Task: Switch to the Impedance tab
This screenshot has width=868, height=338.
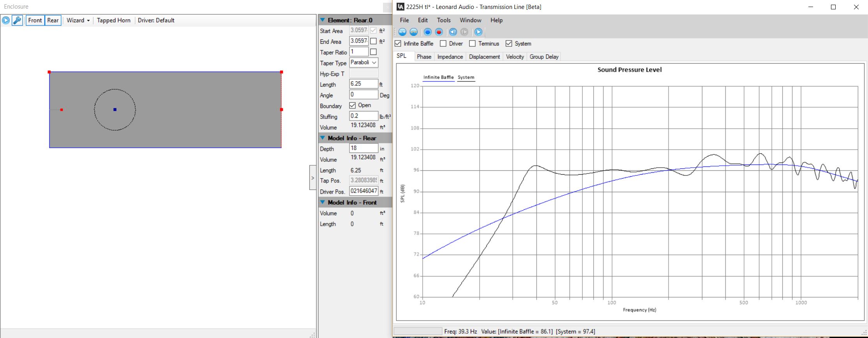Action: [450, 57]
